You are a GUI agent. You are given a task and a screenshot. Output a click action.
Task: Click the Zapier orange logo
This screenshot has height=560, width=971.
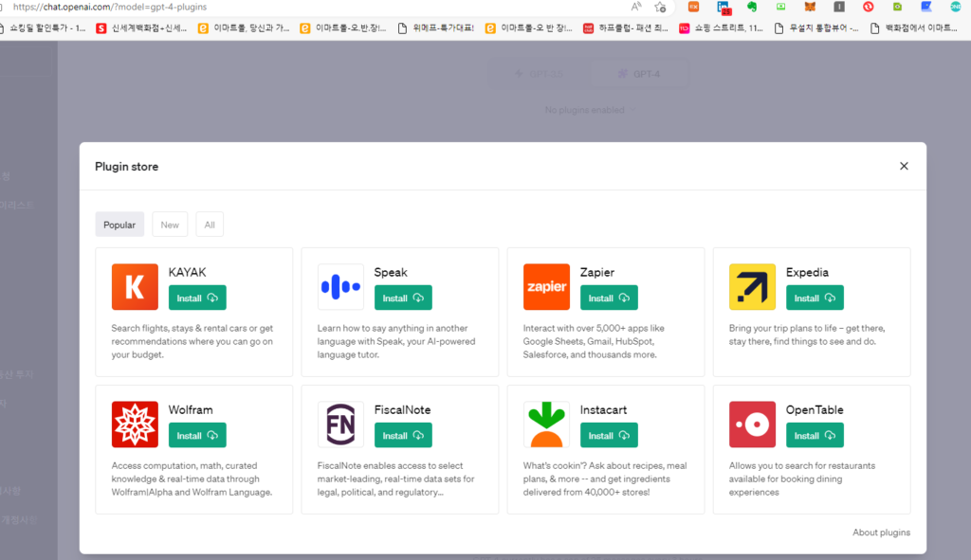point(546,287)
